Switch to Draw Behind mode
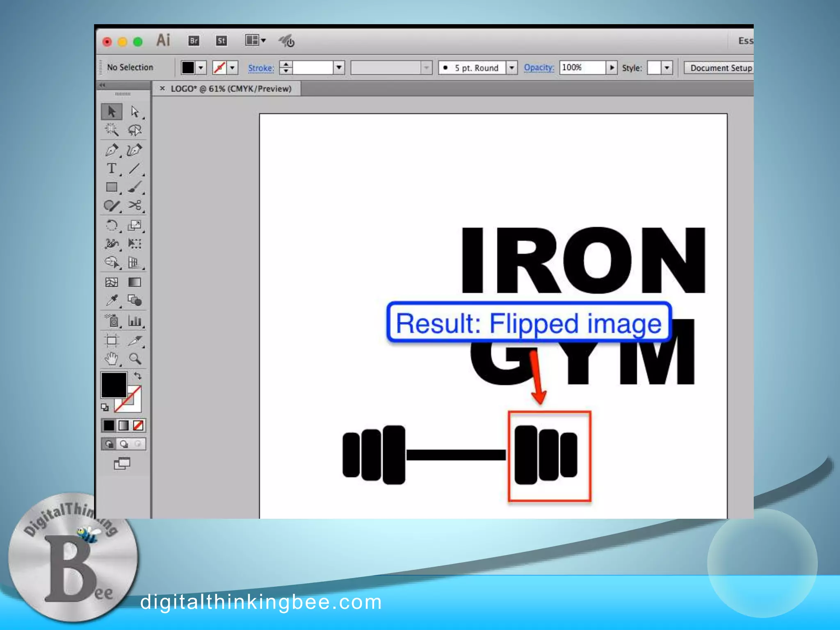 pyautogui.click(x=124, y=444)
